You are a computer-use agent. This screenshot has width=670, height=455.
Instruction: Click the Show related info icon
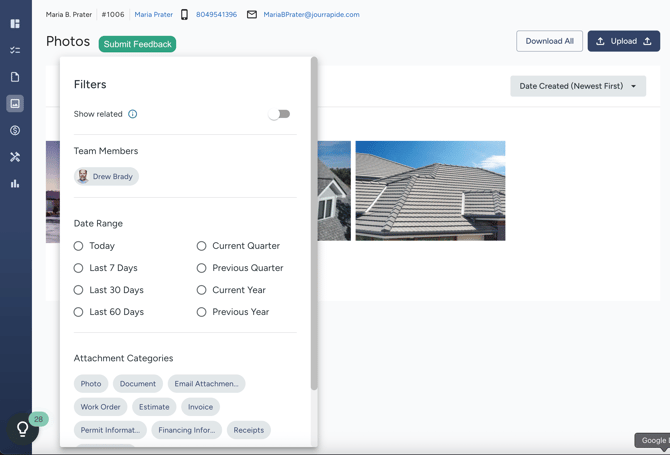pos(132,114)
